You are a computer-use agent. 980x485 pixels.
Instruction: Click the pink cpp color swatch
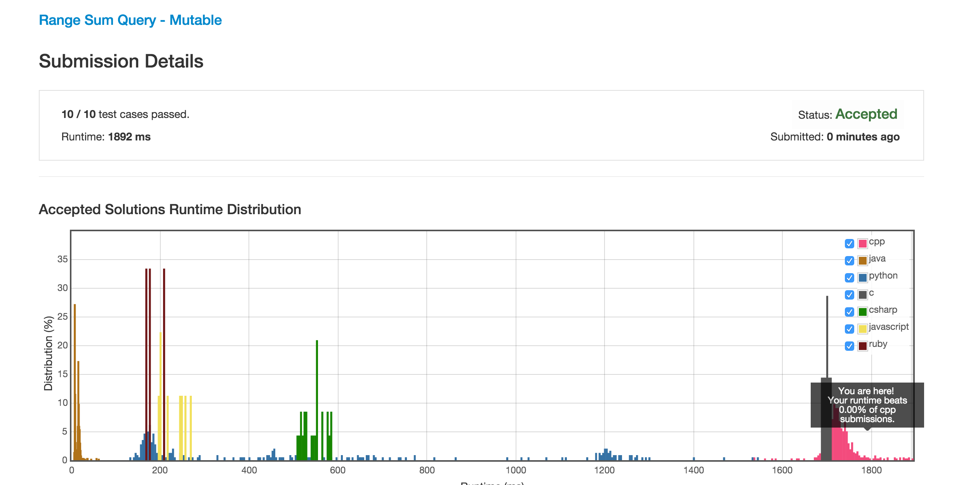pyautogui.click(x=863, y=244)
